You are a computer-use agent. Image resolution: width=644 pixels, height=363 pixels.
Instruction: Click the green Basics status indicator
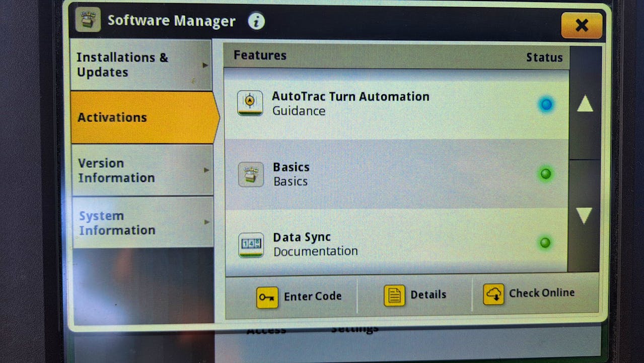point(545,174)
